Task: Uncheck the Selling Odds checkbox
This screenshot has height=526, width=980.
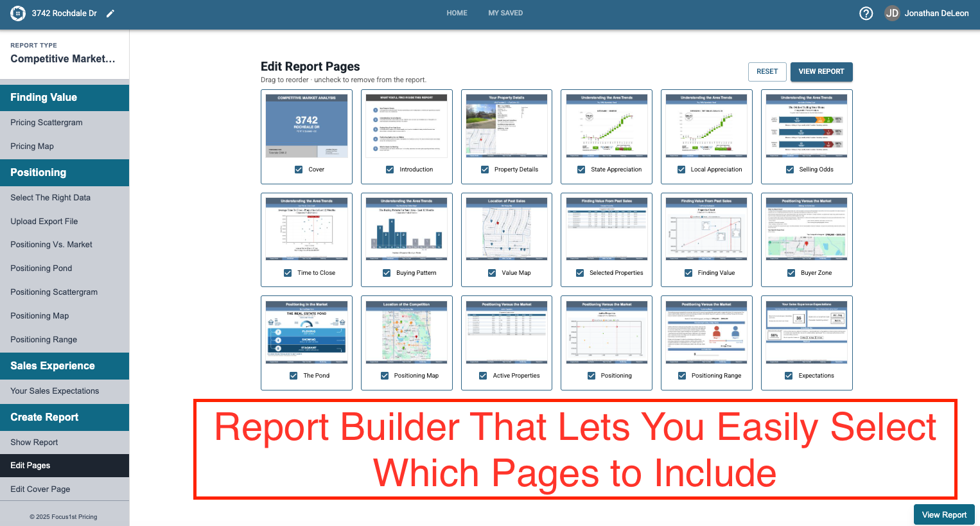Action: (790, 170)
